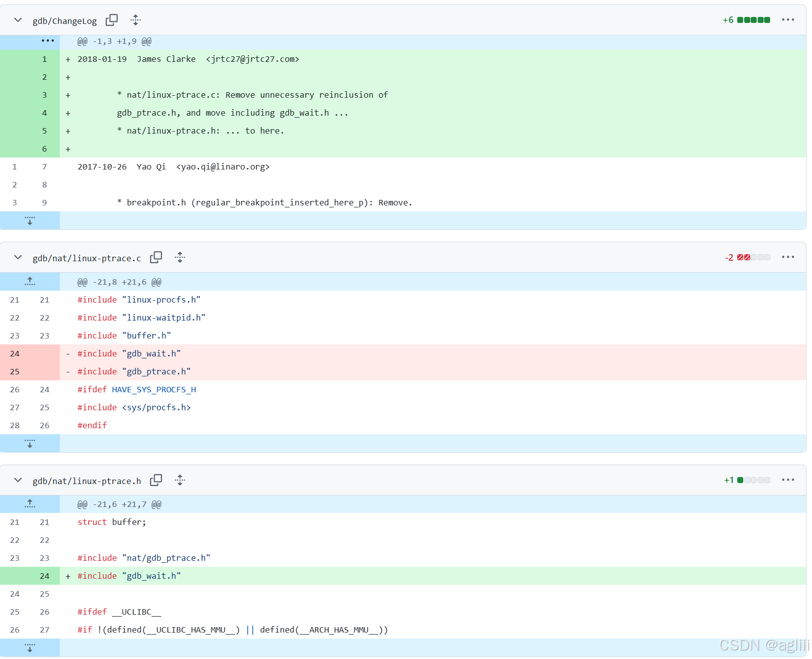Viewport: 812px width, 659px height.
Task: Copy the gdb/nat/linux-ptrace.c file path
Action: pos(156,257)
